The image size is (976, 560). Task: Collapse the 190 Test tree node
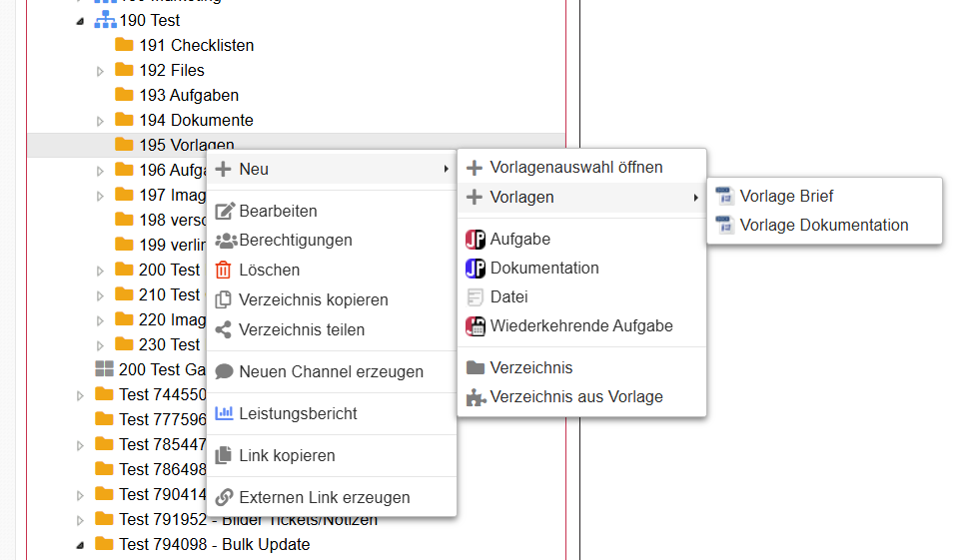[80, 21]
